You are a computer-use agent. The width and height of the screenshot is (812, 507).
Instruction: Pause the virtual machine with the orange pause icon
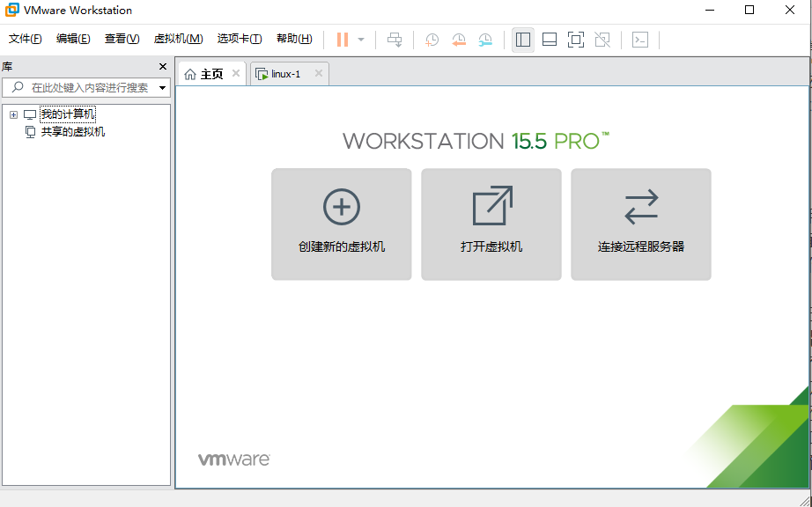point(343,40)
